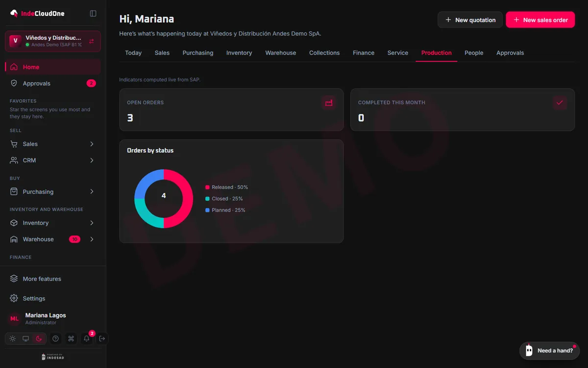Click the Settings gear icon

click(x=14, y=298)
